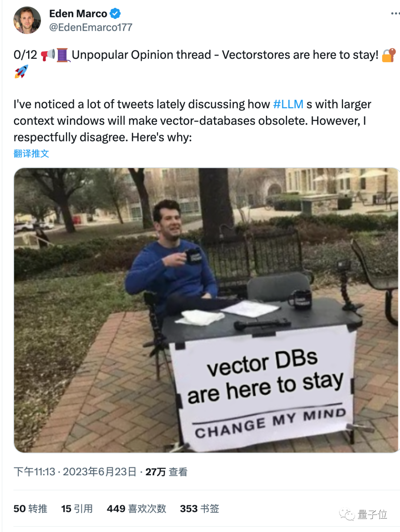Open the #LLM hashtag
This screenshot has height=532, width=400.
(288, 104)
